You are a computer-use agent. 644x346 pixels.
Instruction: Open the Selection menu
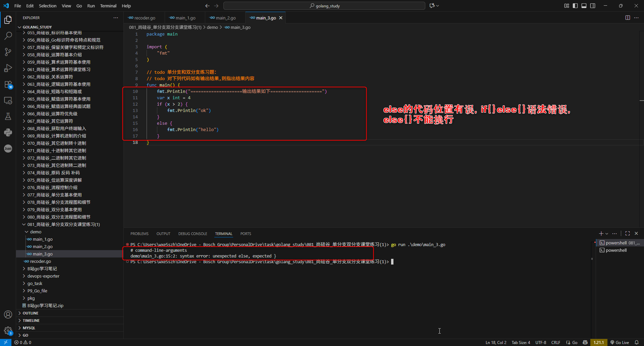point(48,6)
